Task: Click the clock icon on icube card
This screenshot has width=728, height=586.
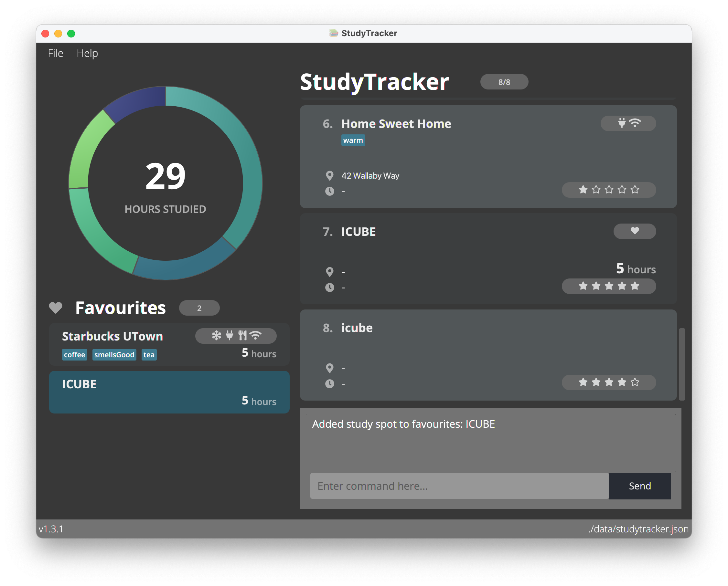Action: coord(329,383)
